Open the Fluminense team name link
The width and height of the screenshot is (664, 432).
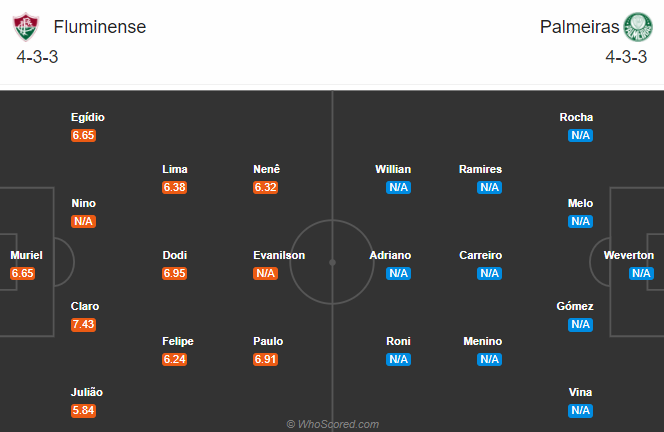(100, 27)
